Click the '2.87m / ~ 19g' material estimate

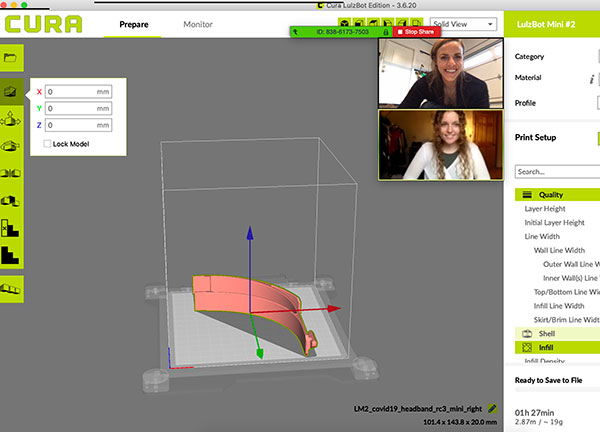(x=539, y=422)
